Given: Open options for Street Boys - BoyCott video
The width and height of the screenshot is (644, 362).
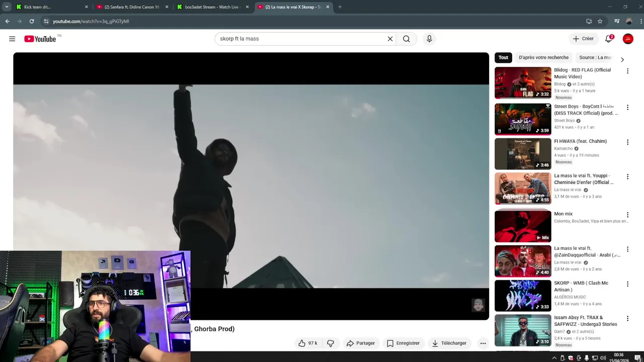Looking at the screenshot, I should [627, 108].
